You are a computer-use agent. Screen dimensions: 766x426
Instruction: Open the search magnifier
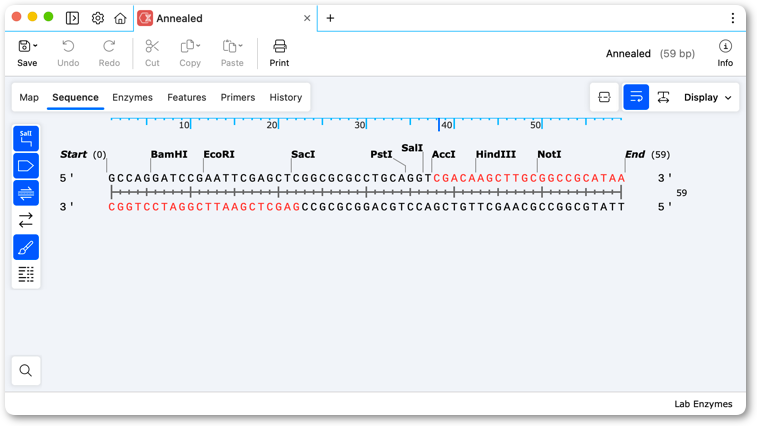point(26,371)
